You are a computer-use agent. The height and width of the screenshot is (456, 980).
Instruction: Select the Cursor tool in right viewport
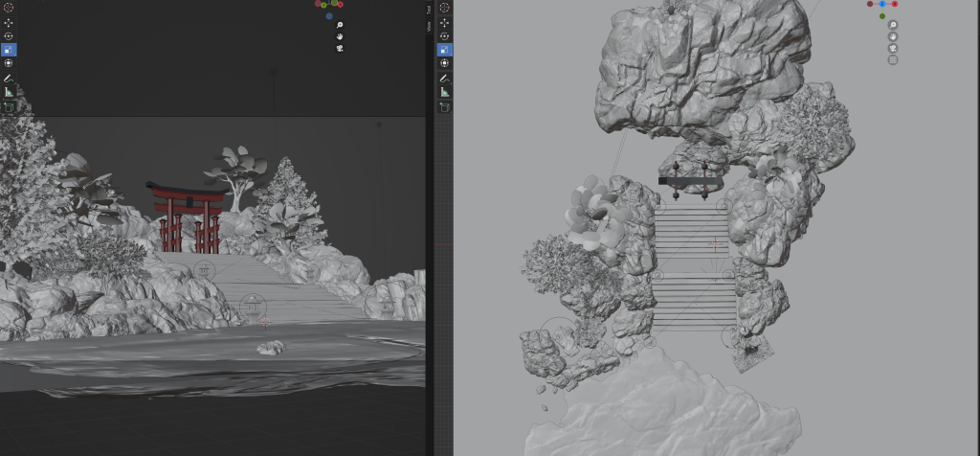(444, 8)
